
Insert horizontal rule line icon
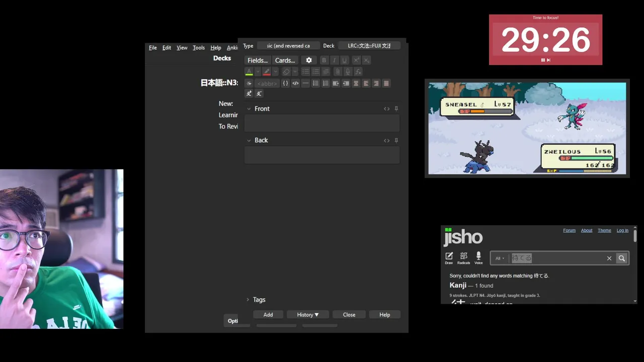[x=305, y=83]
